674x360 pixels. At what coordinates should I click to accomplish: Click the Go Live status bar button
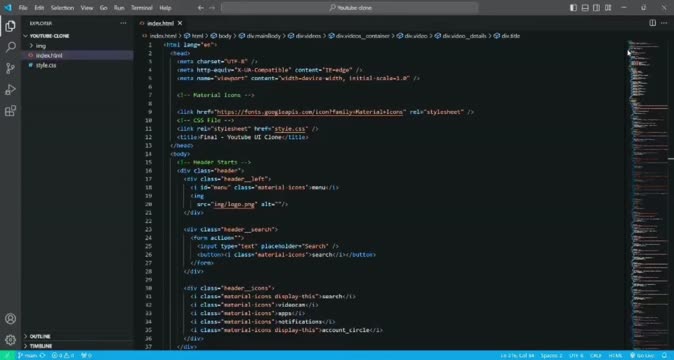point(643,355)
